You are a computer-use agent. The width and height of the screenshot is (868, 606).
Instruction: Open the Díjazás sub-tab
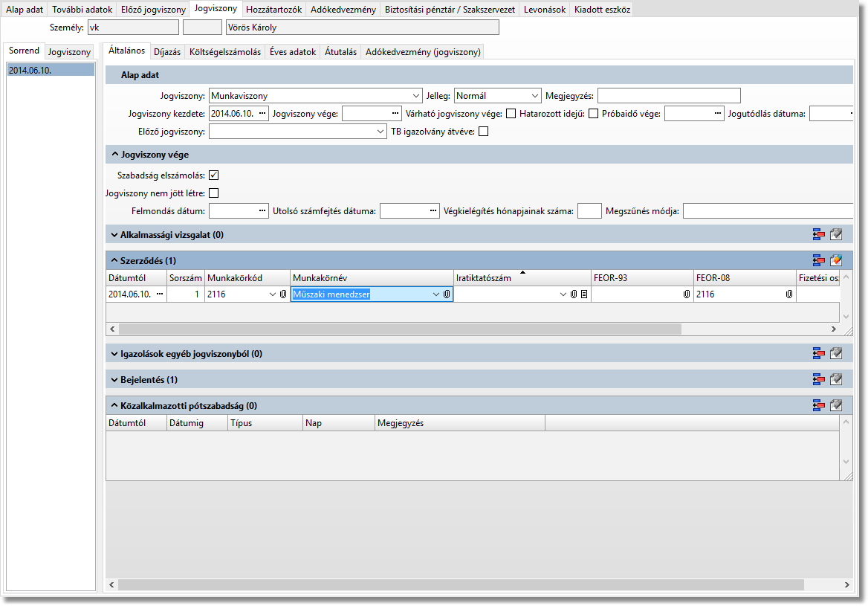(x=167, y=52)
